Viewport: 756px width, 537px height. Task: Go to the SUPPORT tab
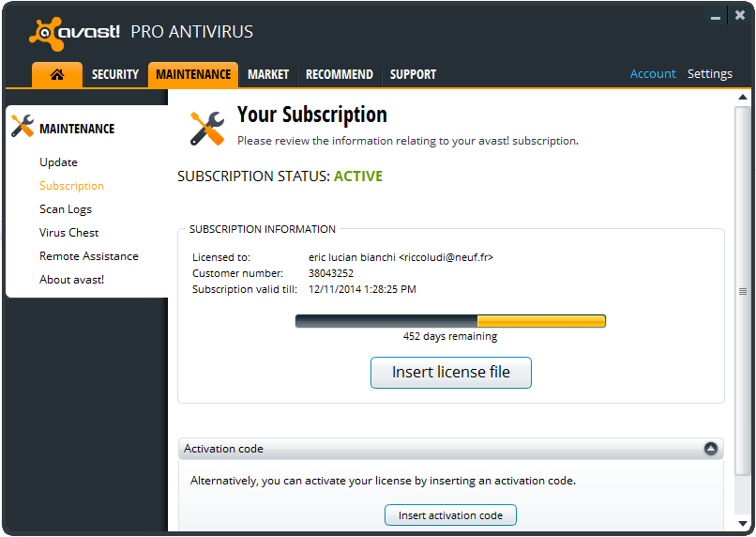coord(413,75)
